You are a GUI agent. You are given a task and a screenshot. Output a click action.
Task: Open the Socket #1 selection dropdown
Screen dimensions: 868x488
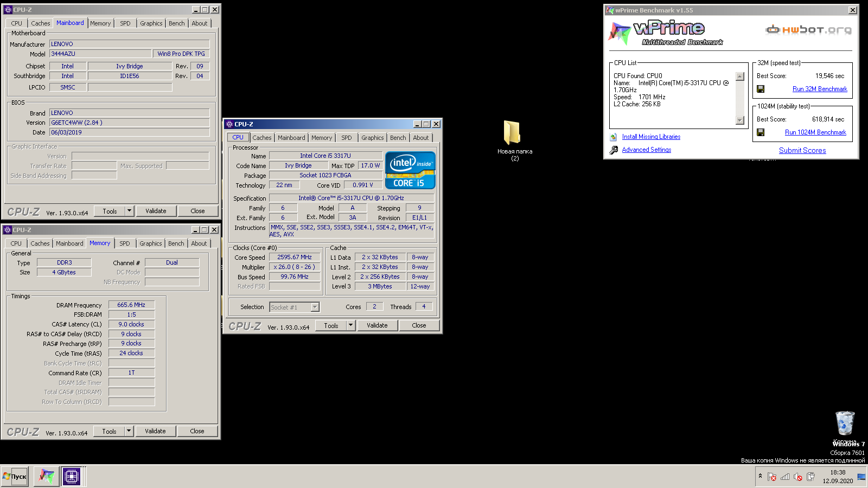(x=315, y=307)
